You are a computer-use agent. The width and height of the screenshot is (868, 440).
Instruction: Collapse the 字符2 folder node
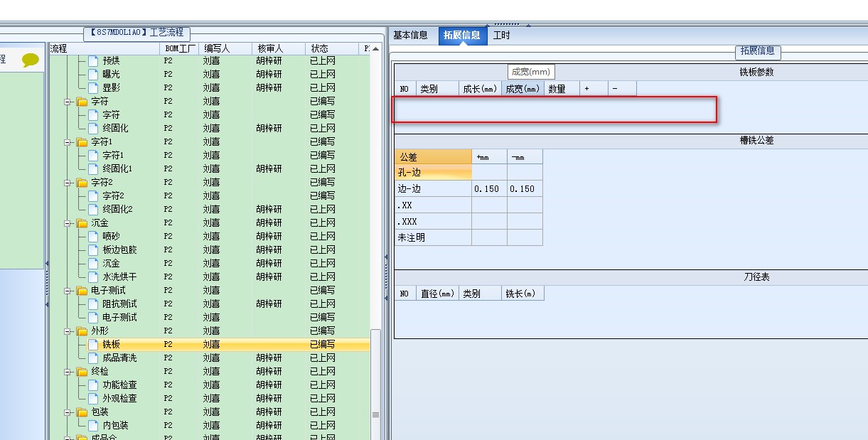point(68,183)
